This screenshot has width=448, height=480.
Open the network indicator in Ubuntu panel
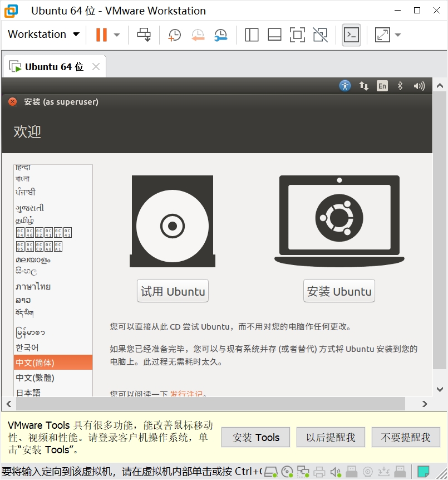(363, 86)
